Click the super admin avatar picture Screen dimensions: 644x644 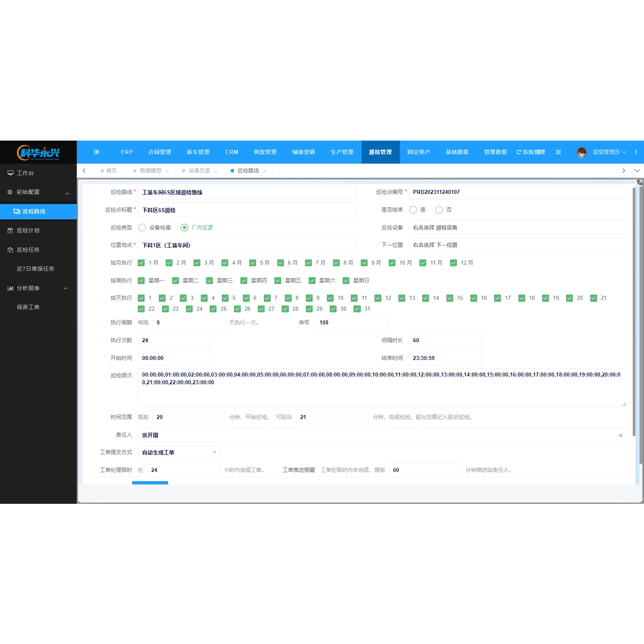(582, 152)
